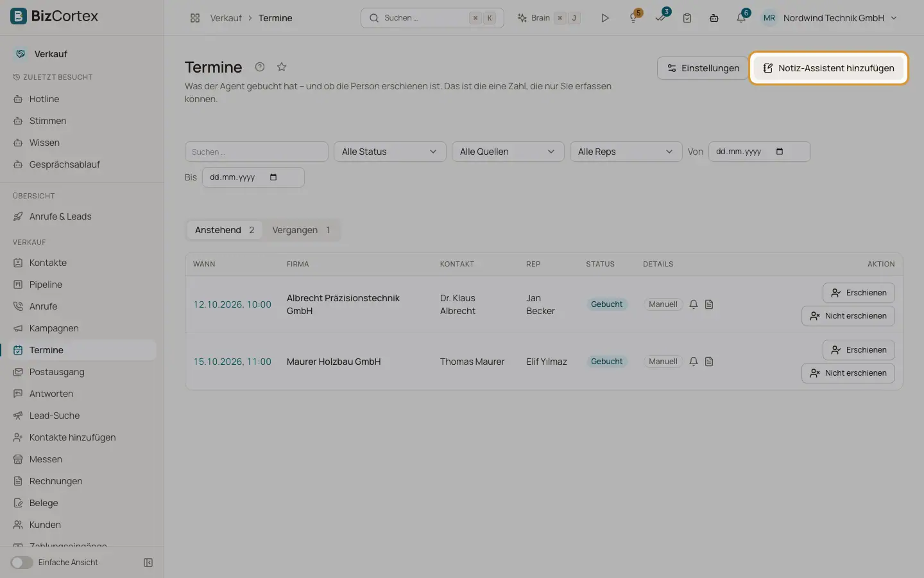
Task: Click the clipboard check icon in the top bar
Action: tap(687, 18)
